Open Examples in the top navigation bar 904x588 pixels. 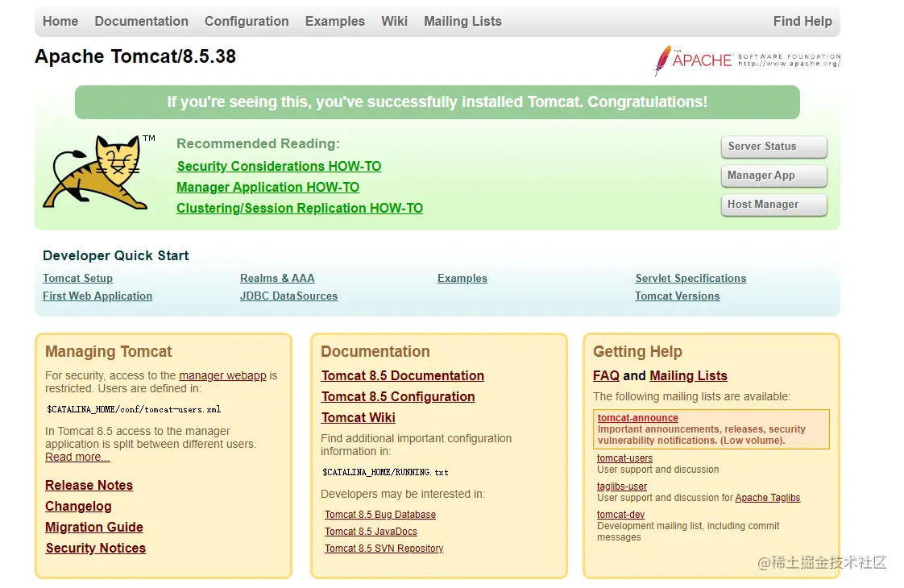[335, 21]
